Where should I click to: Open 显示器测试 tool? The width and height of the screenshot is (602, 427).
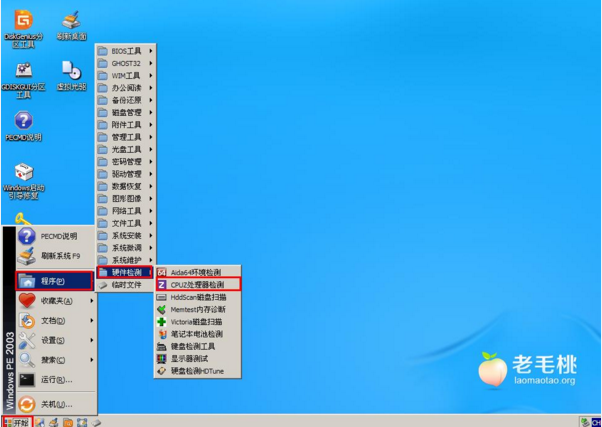point(197,359)
